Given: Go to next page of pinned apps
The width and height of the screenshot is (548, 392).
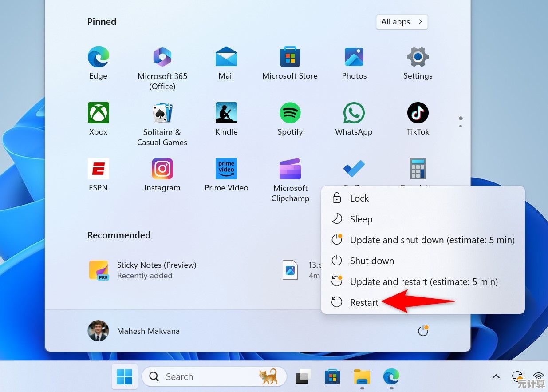Looking at the screenshot, I should 461,126.
